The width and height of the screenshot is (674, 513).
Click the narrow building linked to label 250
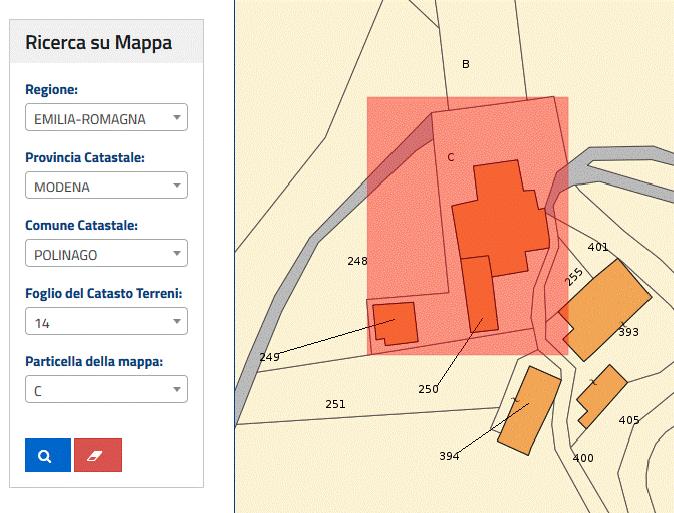[x=479, y=295]
